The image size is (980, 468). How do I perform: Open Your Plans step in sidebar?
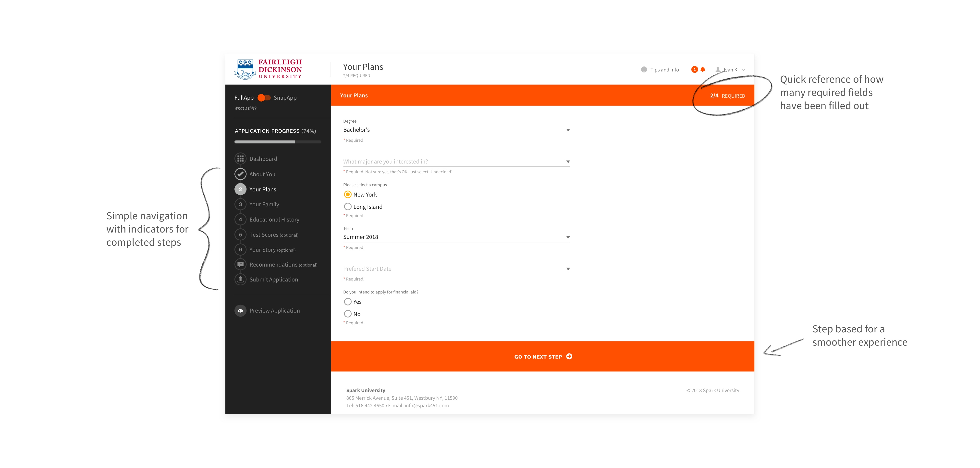pyautogui.click(x=256, y=189)
